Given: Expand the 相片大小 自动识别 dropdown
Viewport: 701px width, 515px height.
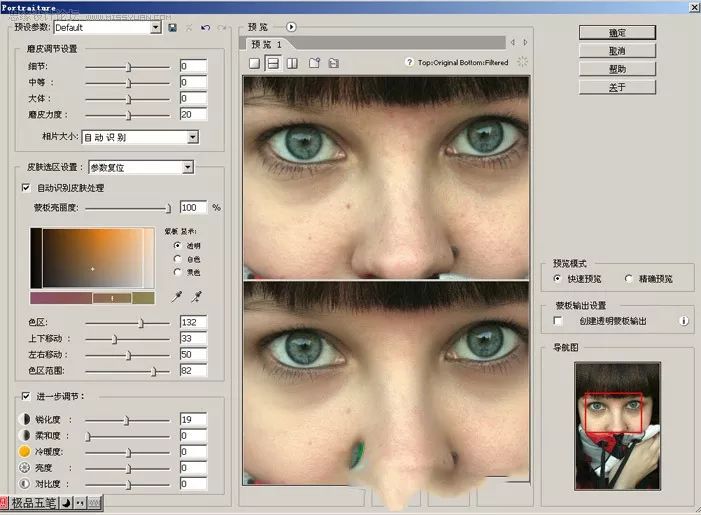Looking at the screenshot, I should 193,137.
